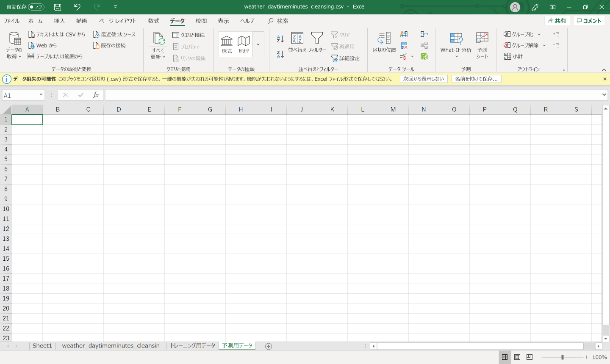610x364 pixels.
Task: Open the トレーニング用データ sheet tab
Action: pos(193,346)
